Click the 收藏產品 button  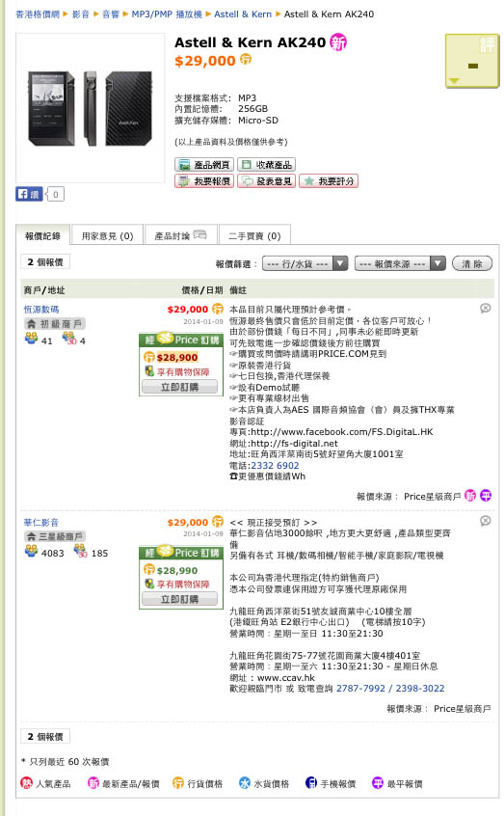[x=266, y=165]
